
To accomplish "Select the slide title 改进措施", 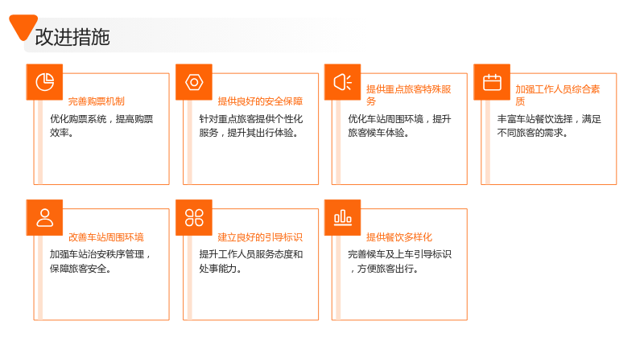I will (72, 37).
